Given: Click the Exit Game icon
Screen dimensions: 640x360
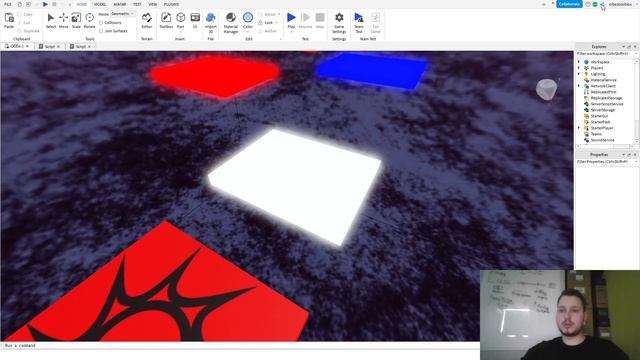Looking at the screenshot, I should coord(376,18).
